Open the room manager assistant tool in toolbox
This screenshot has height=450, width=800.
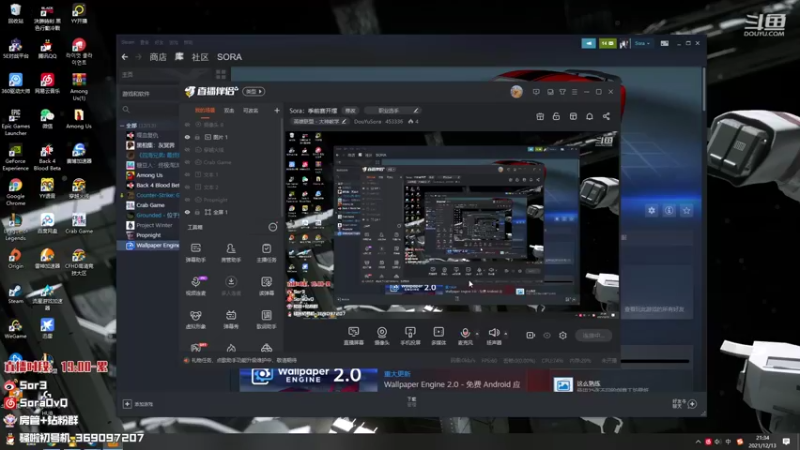[x=231, y=253]
